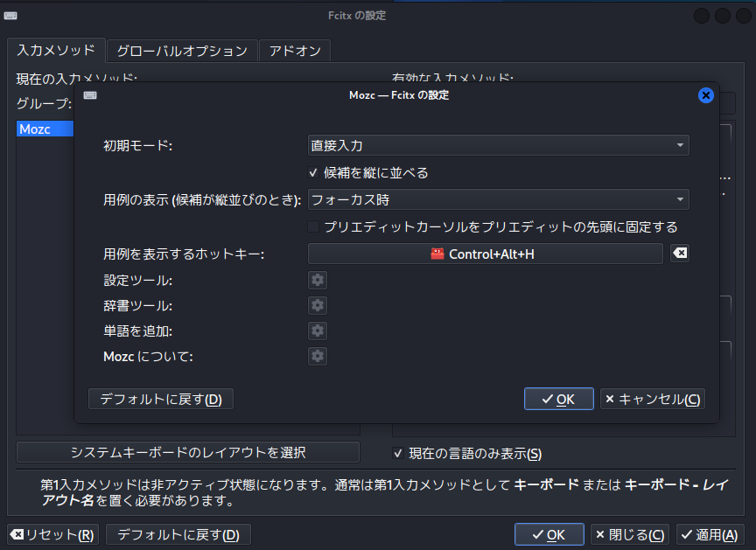Image resolution: width=756 pixels, height=550 pixels.
Task: Clear the Control+Alt+H hotkey with backspace icon
Action: (x=680, y=254)
